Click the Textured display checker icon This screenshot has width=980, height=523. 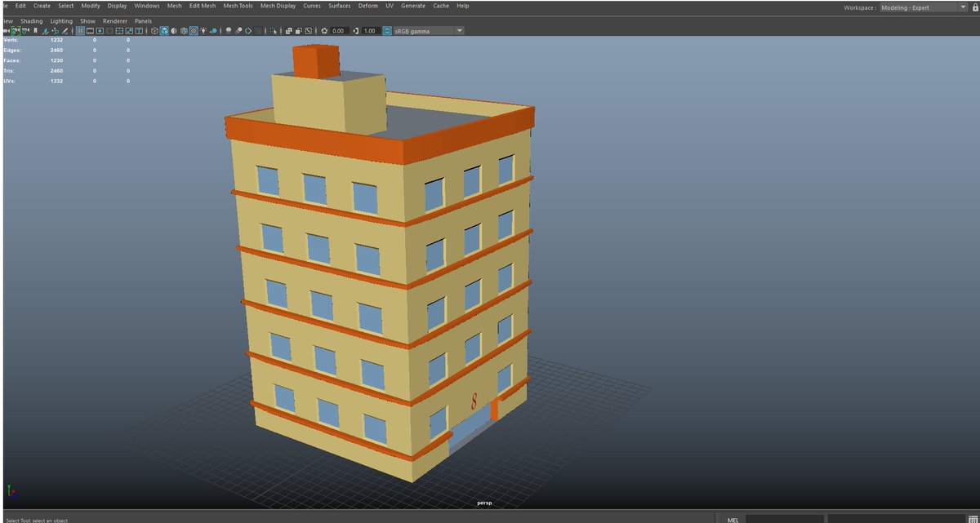[x=194, y=31]
